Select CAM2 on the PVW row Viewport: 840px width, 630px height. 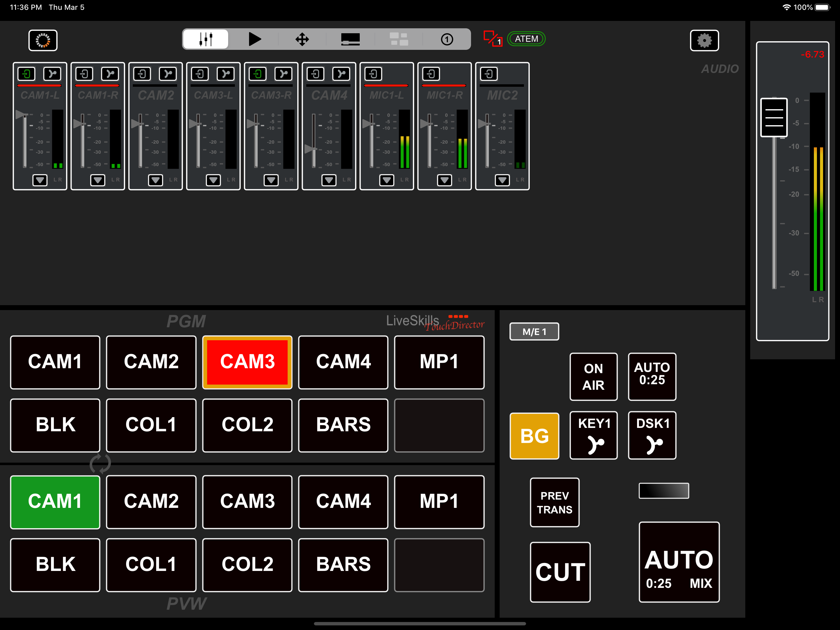(151, 501)
